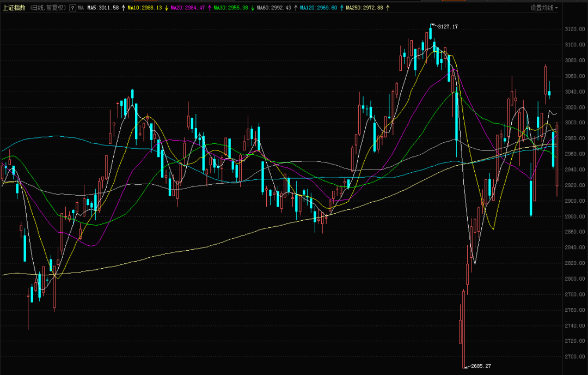The height and width of the screenshot is (375, 588).
Task: Click the 上证指数 chart title
Action: pos(14,8)
